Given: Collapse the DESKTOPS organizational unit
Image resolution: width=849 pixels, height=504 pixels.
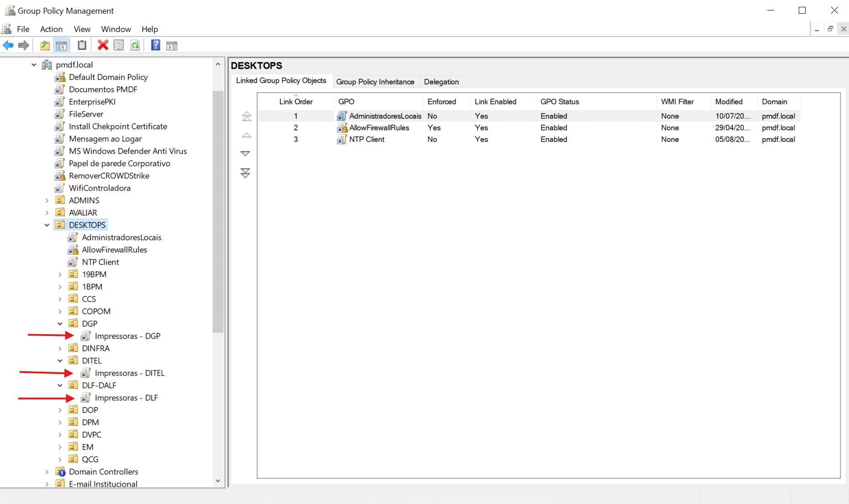Looking at the screenshot, I should click(47, 225).
